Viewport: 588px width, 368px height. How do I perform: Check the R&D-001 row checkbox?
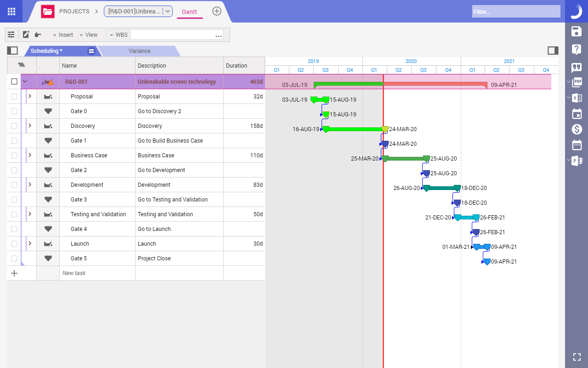pyautogui.click(x=14, y=81)
